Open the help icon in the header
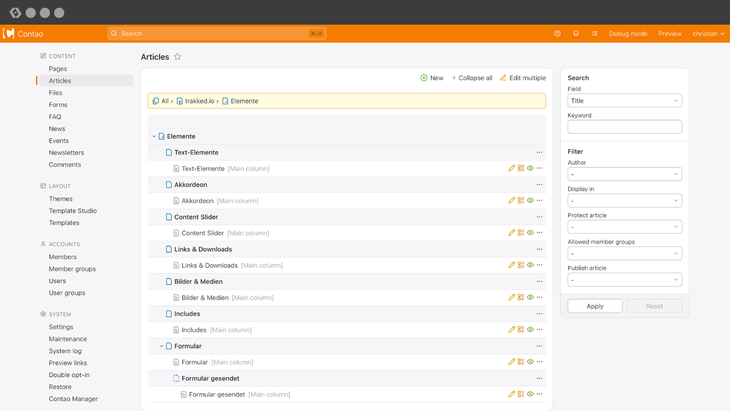The height and width of the screenshot is (411, 730). (557, 34)
